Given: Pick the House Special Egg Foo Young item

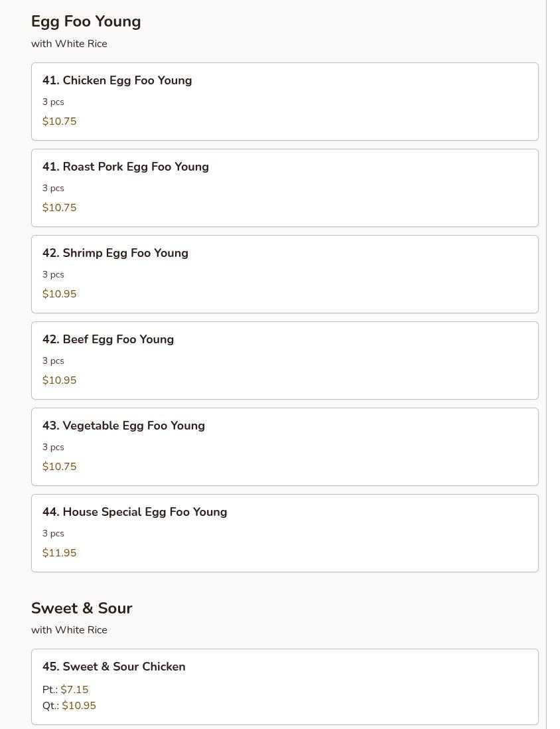Looking at the screenshot, I should 135,512.
